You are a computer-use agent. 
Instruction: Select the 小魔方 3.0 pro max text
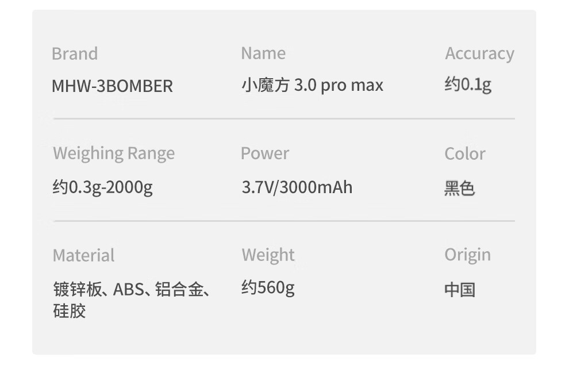pyautogui.click(x=312, y=86)
